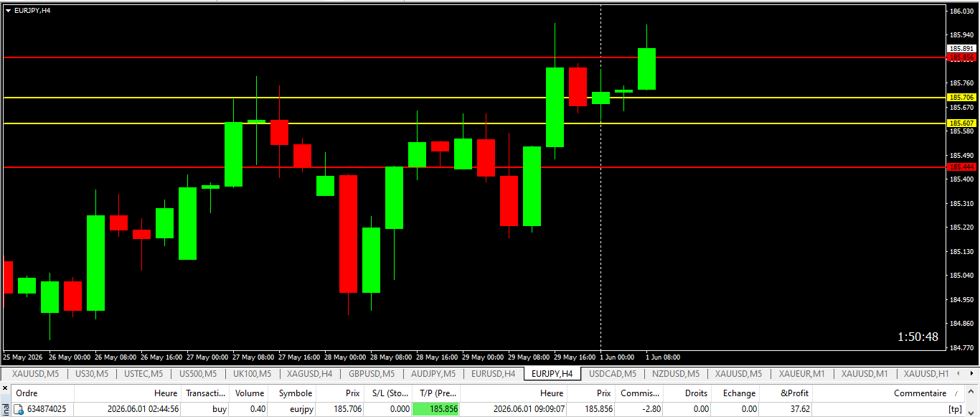Viewport: 980px width, 417px height.
Task: Click the T/P (Pre... column header
Action: tap(436, 393)
